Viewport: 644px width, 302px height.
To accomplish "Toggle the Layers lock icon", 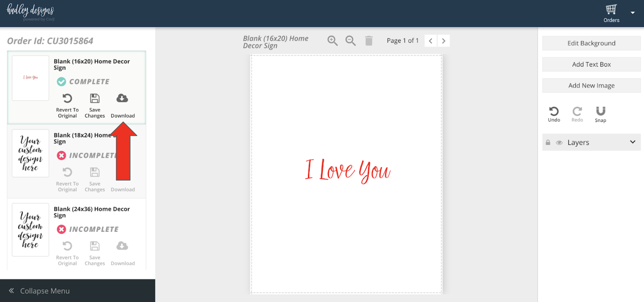I will point(548,142).
